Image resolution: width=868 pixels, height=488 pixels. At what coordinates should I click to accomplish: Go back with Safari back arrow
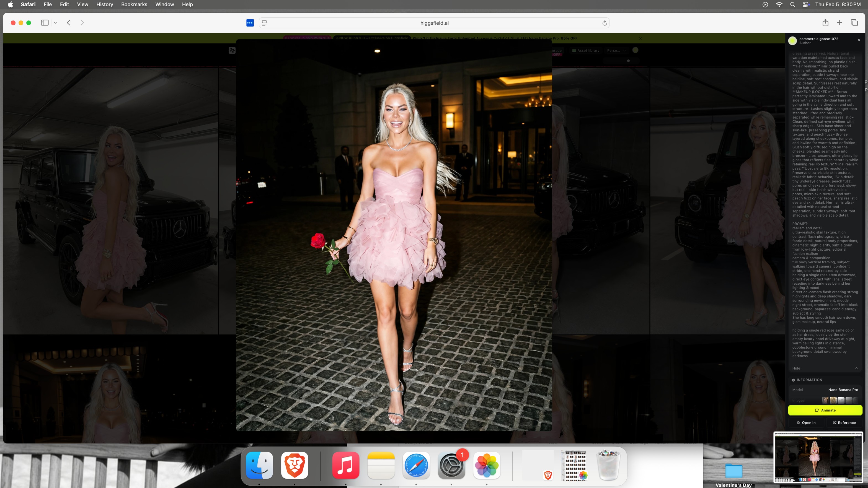[x=68, y=23]
